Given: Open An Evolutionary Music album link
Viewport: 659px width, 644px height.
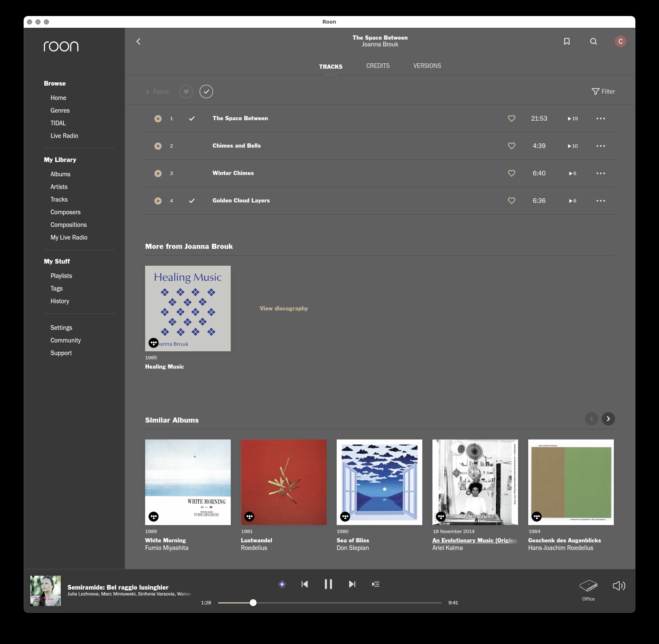Looking at the screenshot, I should (475, 540).
